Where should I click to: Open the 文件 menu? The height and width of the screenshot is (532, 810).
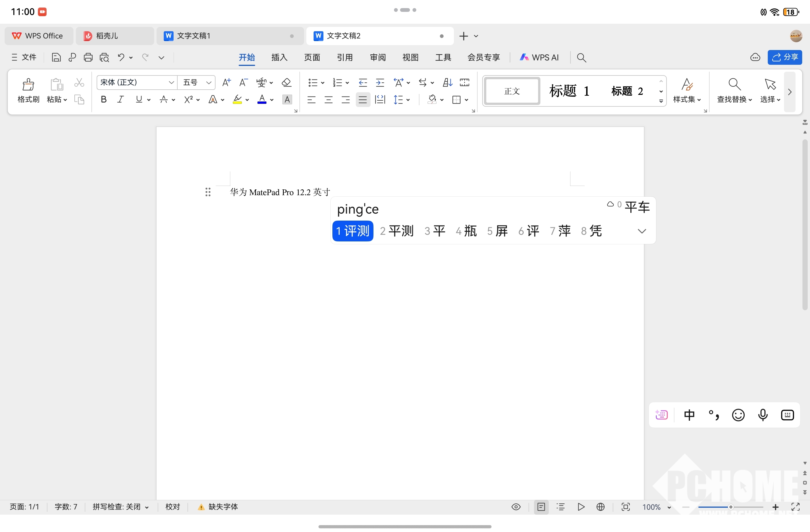click(24, 58)
